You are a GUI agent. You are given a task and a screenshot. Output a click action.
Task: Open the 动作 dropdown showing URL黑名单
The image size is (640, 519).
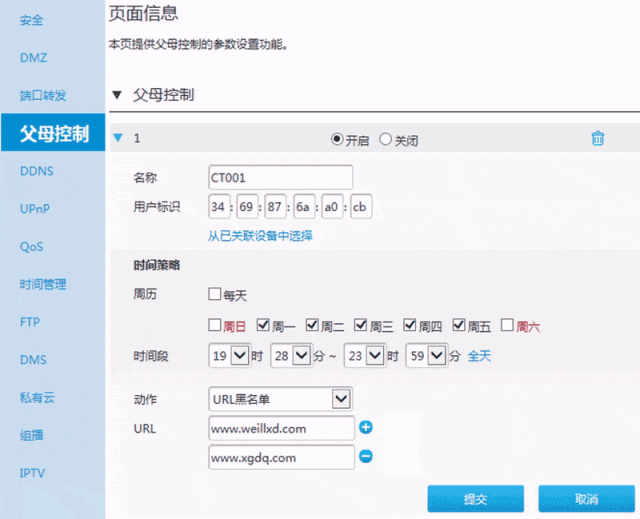[x=280, y=399]
